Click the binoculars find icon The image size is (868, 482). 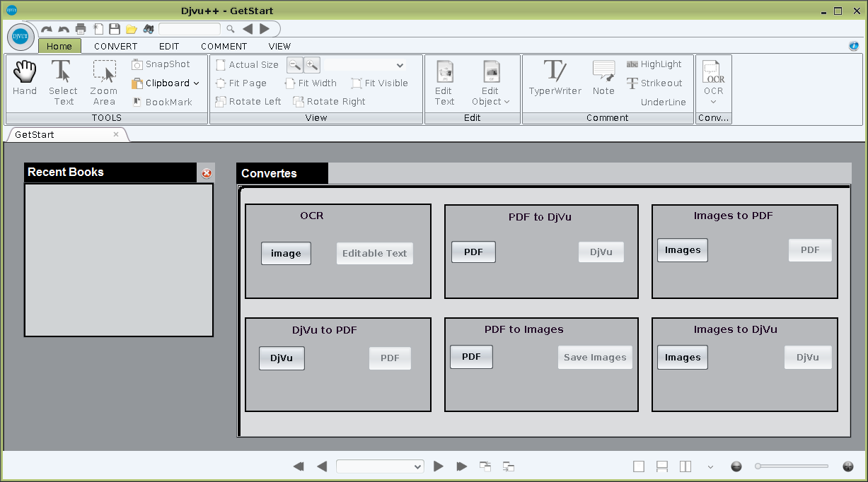[149, 29]
